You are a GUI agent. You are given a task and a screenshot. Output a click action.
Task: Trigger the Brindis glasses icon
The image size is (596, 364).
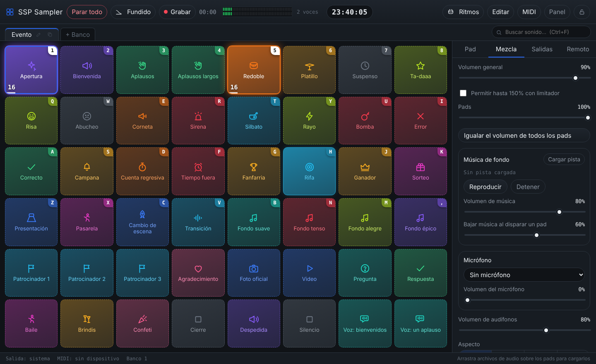pyautogui.click(x=87, y=319)
